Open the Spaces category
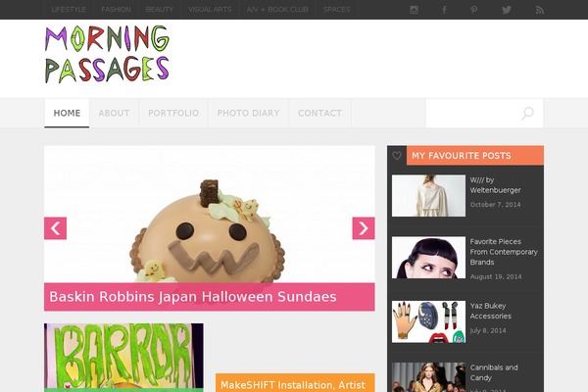Viewport: 588px width, 392px height. (337, 10)
